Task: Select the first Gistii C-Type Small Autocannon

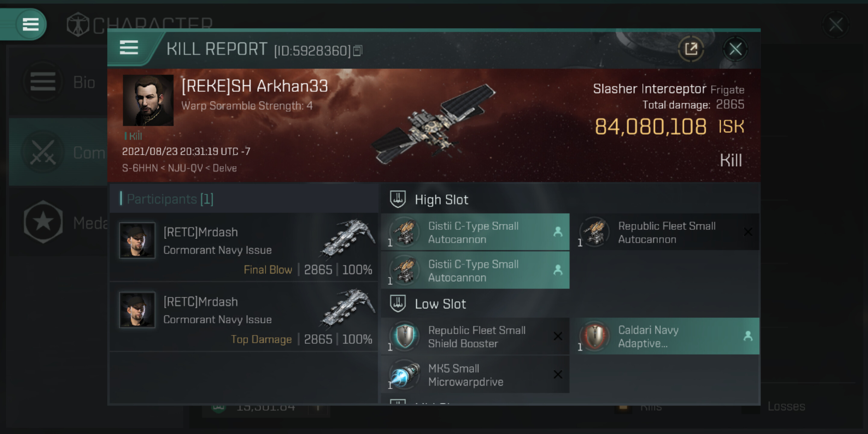Action: pos(475,232)
